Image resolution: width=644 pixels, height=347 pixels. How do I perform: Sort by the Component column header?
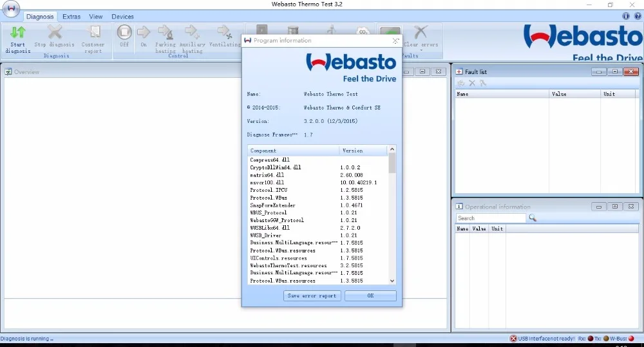(294, 151)
